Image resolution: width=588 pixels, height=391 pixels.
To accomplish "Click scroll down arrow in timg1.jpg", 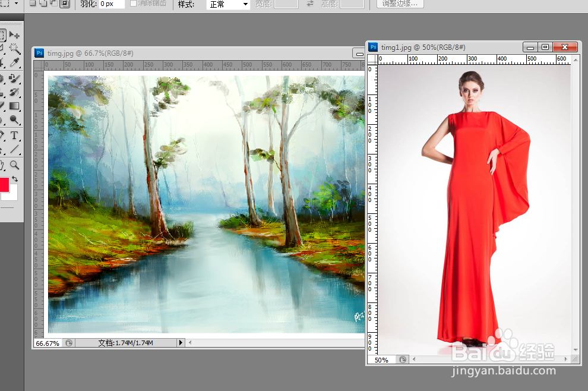I will pos(576,350).
